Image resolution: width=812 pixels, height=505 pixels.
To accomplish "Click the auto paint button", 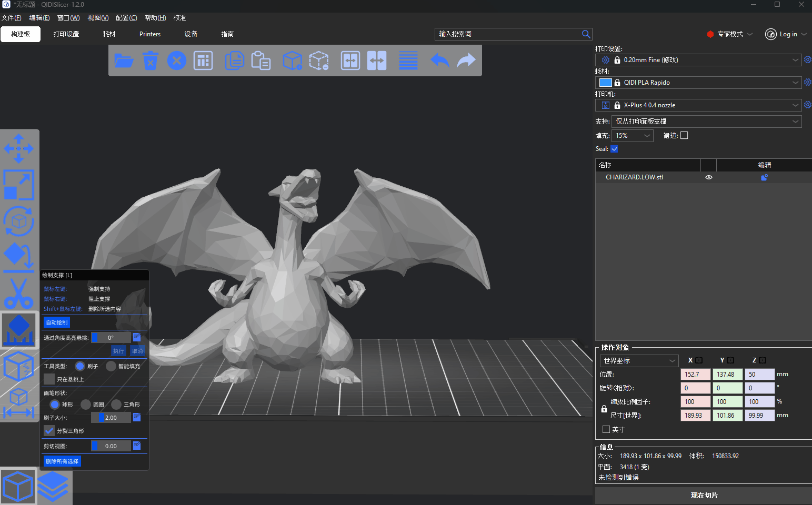I will 57,322.
